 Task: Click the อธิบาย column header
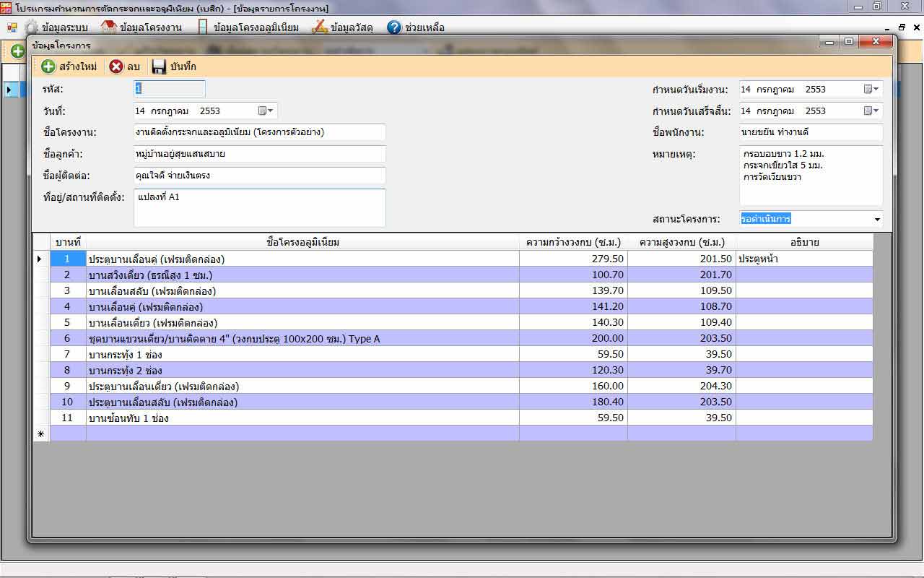pos(804,242)
